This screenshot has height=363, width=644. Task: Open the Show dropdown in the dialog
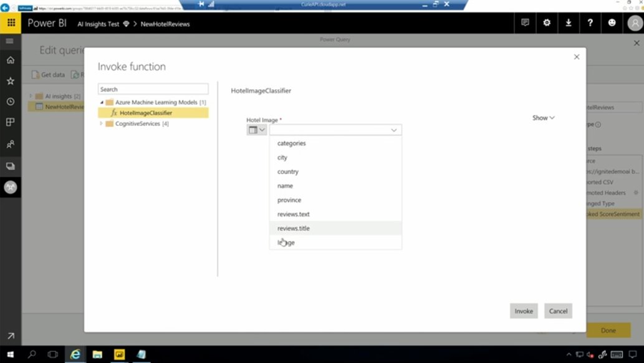point(542,117)
